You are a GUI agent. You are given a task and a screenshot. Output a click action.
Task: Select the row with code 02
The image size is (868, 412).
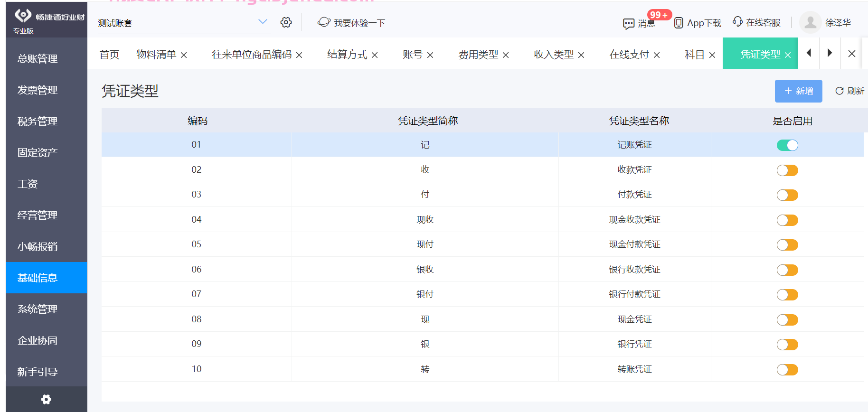482,169
